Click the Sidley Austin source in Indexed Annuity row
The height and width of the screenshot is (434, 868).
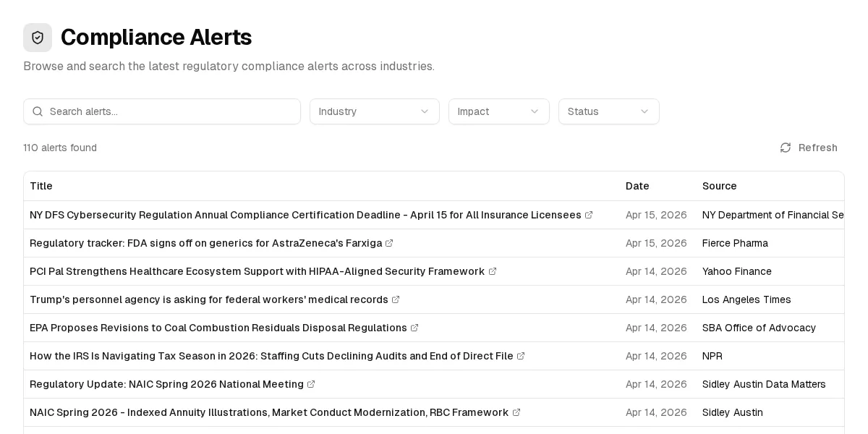pyautogui.click(x=733, y=412)
